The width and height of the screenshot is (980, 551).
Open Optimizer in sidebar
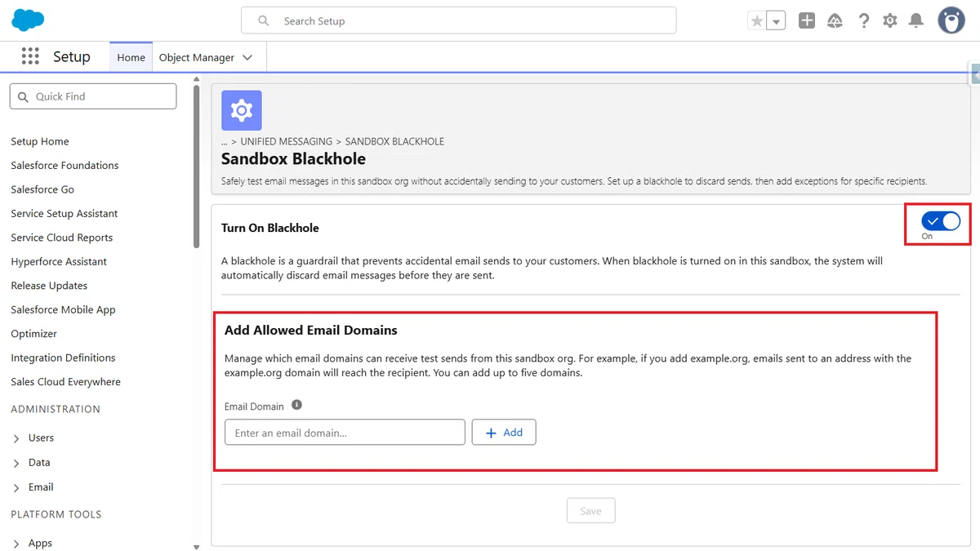pos(34,334)
